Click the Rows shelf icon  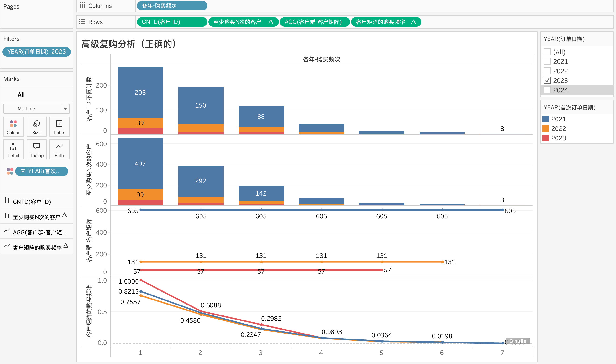(82, 22)
